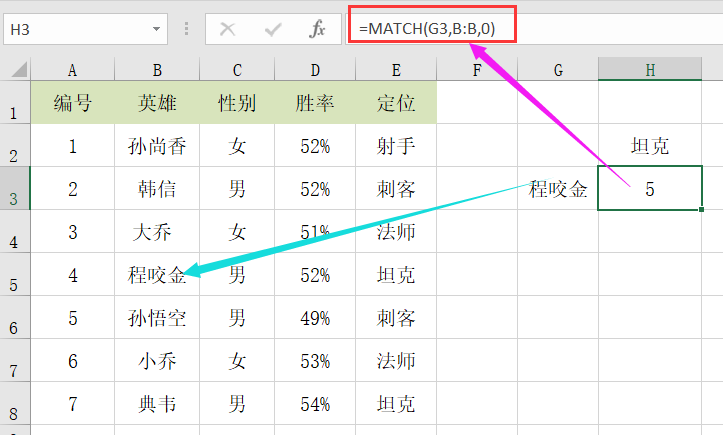
Task: Click the formula bar grip dots
Action: [x=186, y=29]
